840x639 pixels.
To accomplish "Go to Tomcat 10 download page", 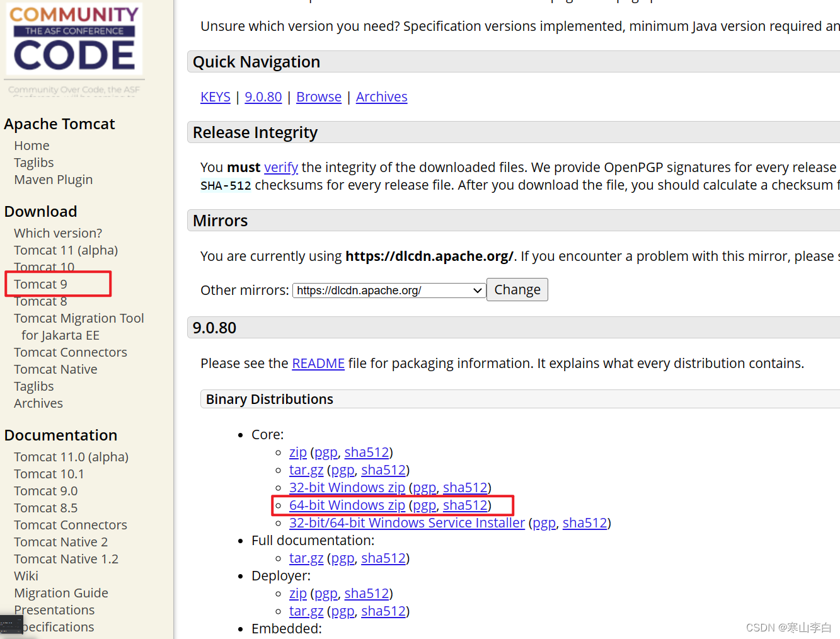I will point(44,267).
